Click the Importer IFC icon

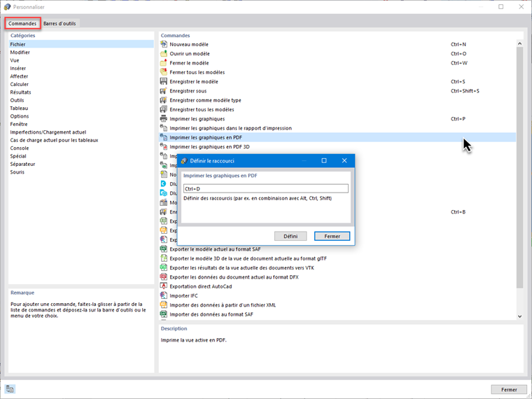coord(164,295)
